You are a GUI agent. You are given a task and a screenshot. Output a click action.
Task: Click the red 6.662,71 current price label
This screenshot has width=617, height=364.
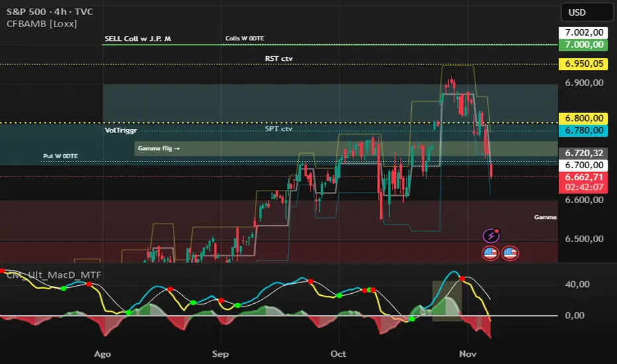[583, 177]
